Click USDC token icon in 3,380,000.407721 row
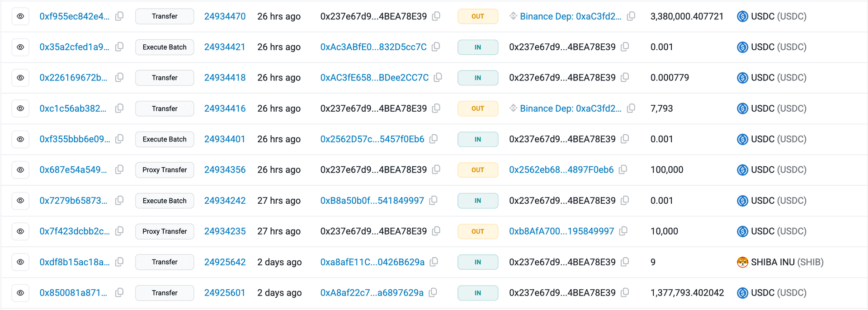 (742, 16)
